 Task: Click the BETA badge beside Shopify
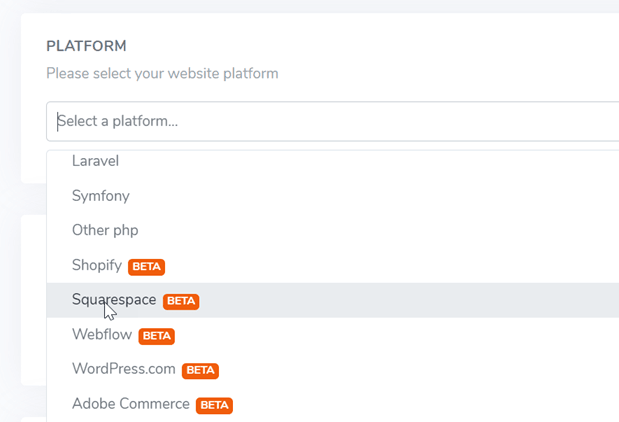click(146, 267)
